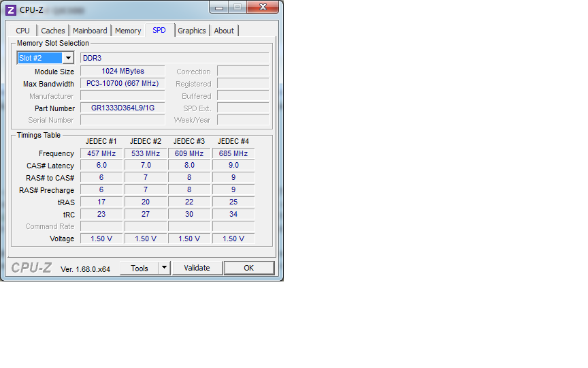Screen dimensions: 588x368
Task: Click the DDR3 memory type field
Action: click(x=175, y=58)
